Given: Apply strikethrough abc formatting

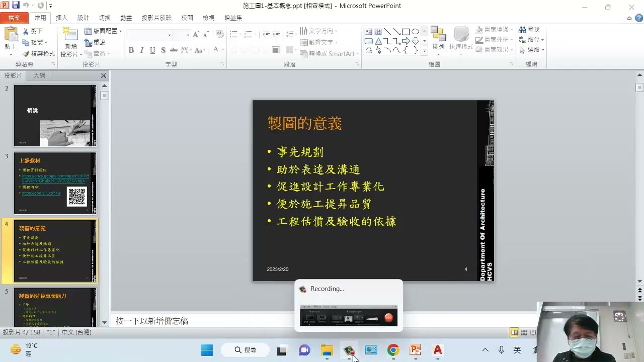Looking at the screenshot, I should point(174,50).
